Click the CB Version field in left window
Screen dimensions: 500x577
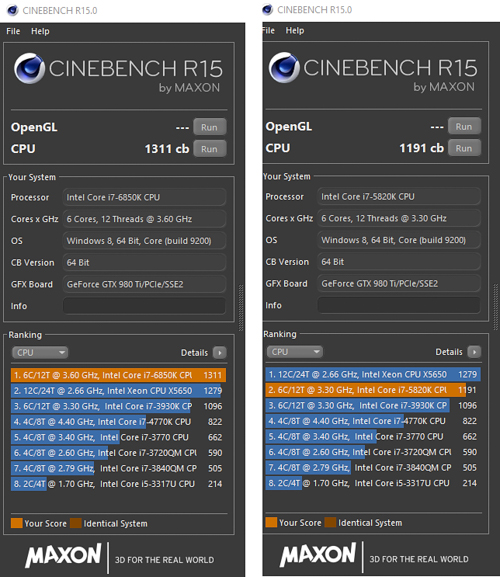144,262
